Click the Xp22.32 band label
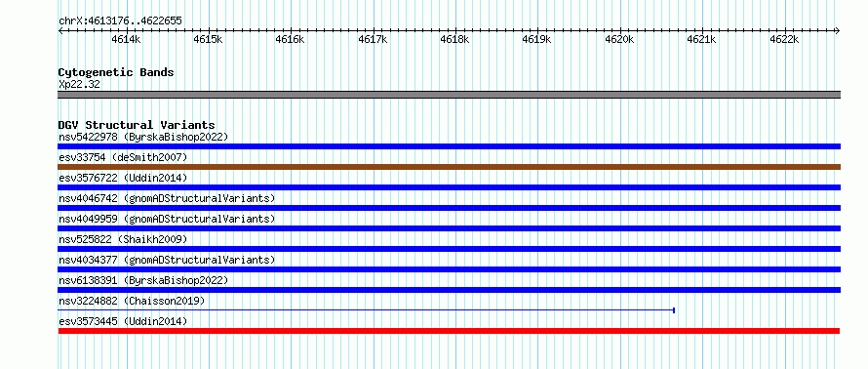 tap(79, 85)
